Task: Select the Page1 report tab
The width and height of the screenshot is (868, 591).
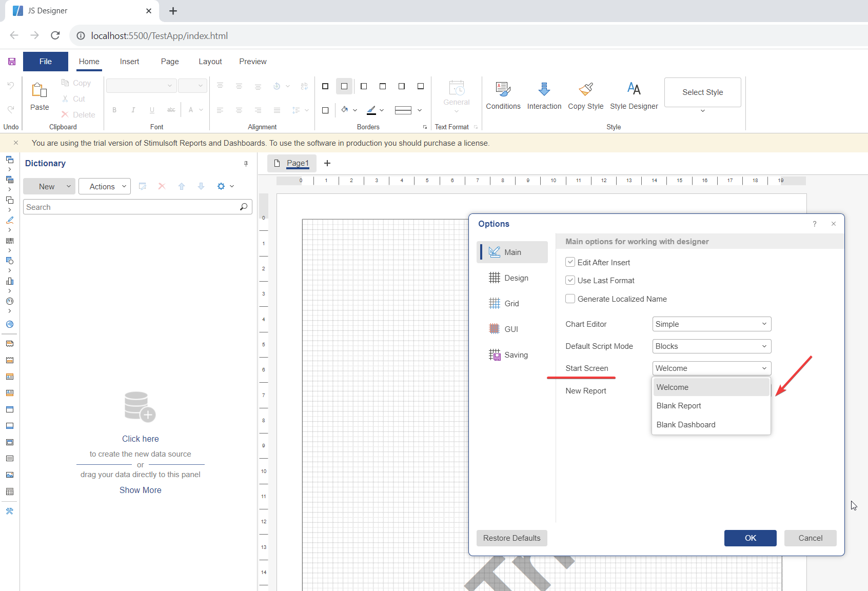Action: (x=292, y=163)
